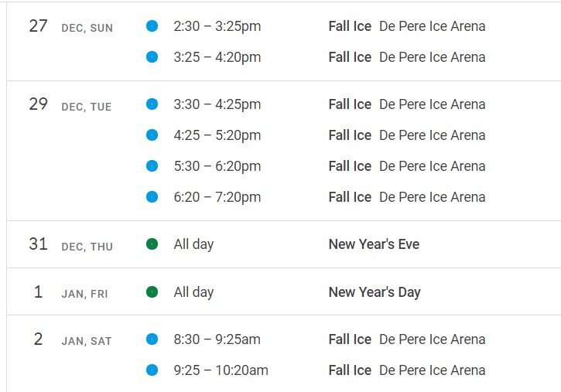
Task: Select the 31 Dec Thursday date
Action: [x=71, y=244]
